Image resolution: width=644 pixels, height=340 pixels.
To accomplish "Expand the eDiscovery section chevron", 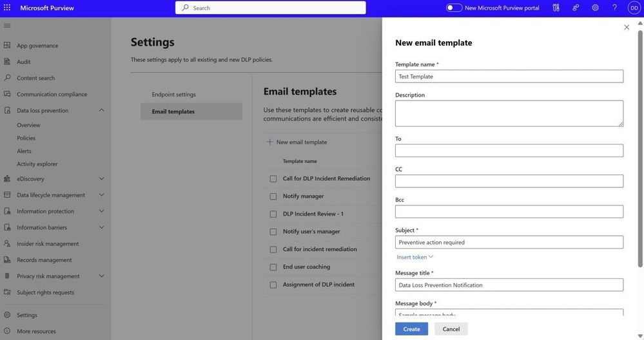I will (x=101, y=178).
